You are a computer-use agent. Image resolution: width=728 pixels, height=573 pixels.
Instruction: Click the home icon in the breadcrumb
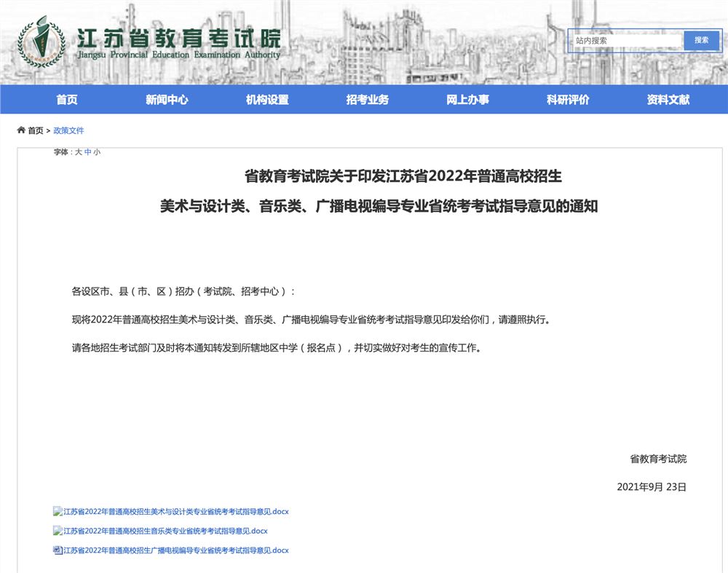tap(21, 130)
